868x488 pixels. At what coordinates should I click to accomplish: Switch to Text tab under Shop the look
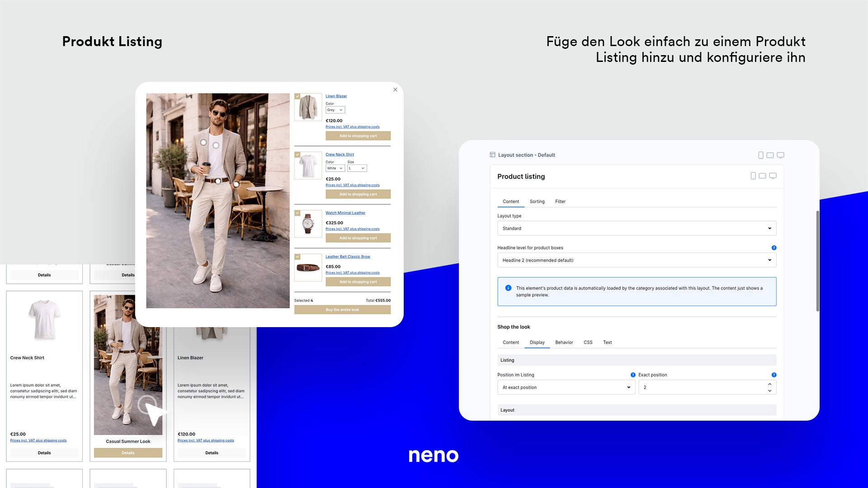[607, 343]
